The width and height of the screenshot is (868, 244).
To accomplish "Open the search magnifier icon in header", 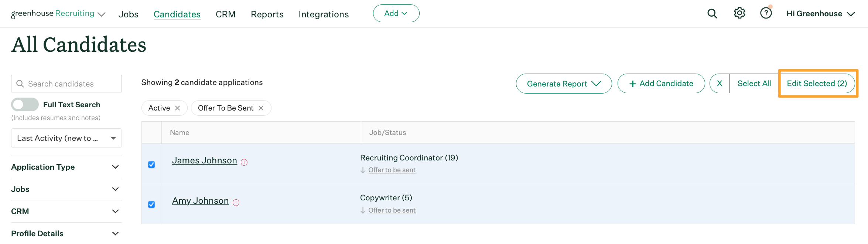I will click(712, 14).
